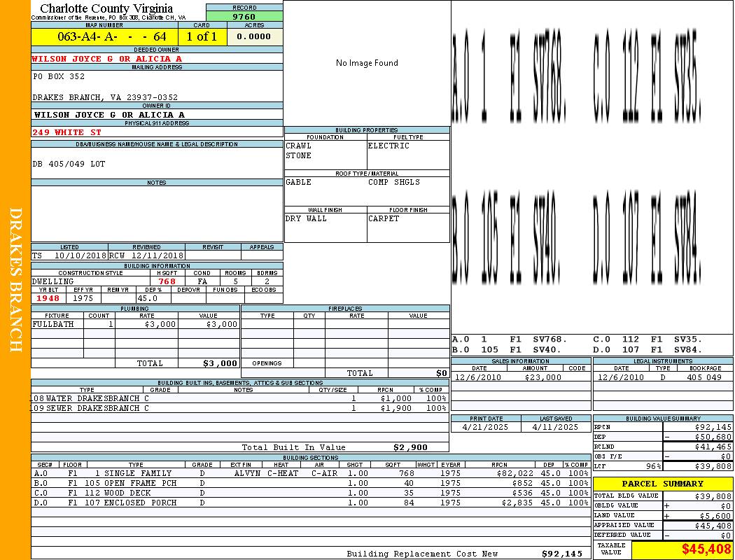Viewport: 735px width, 560px height.
Task: Select the 108 WATER DRAKESBRANCH row
Action: pos(240,398)
